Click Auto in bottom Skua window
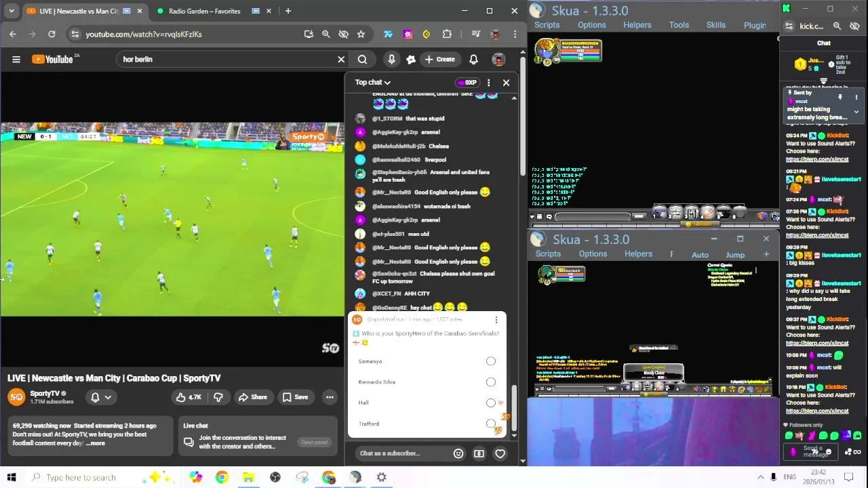 point(700,255)
